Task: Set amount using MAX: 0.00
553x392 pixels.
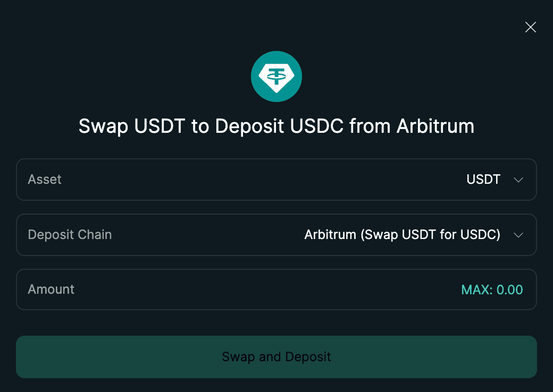Action: pyautogui.click(x=492, y=289)
